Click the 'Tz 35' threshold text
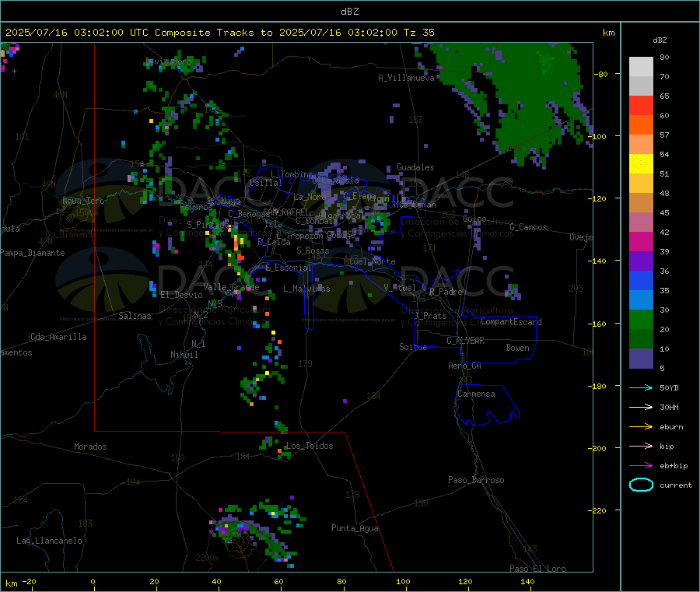This screenshot has width=700, height=592. click(419, 33)
